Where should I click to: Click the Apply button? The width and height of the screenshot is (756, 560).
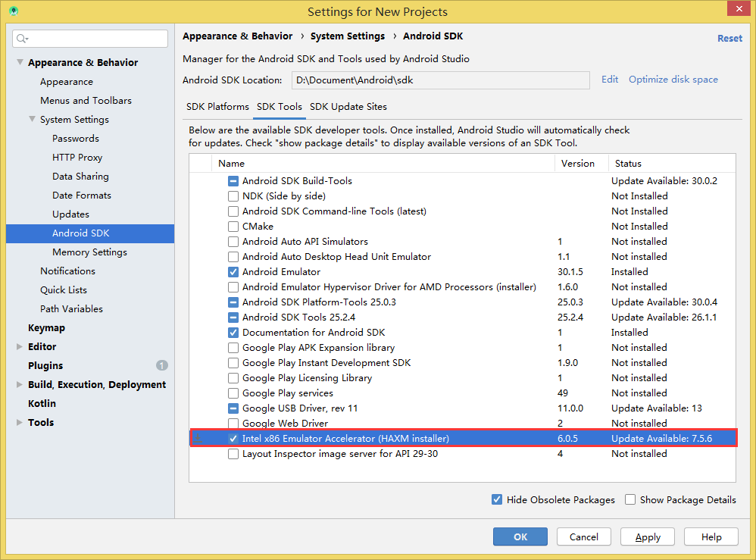pyautogui.click(x=648, y=537)
